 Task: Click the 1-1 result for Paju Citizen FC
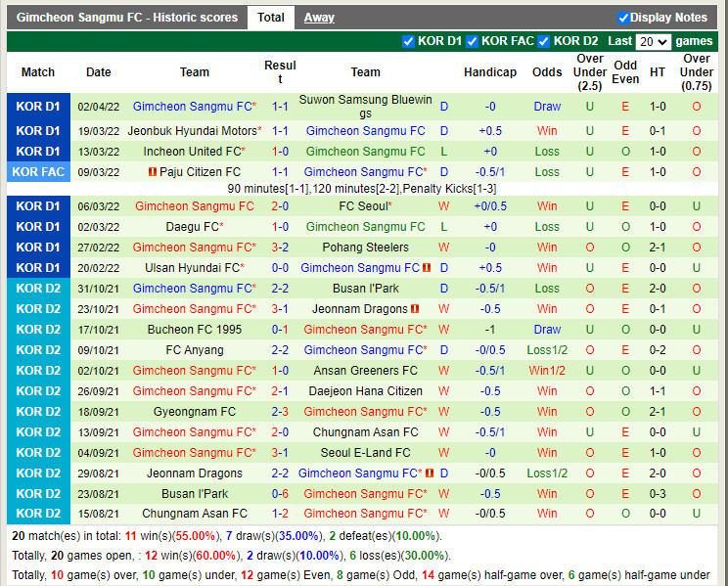tap(280, 172)
